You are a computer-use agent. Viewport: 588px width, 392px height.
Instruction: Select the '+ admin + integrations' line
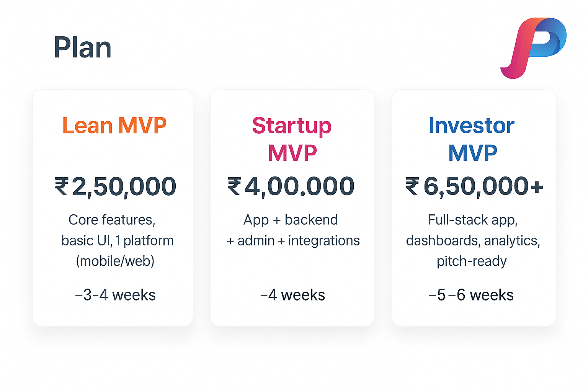[x=293, y=240]
